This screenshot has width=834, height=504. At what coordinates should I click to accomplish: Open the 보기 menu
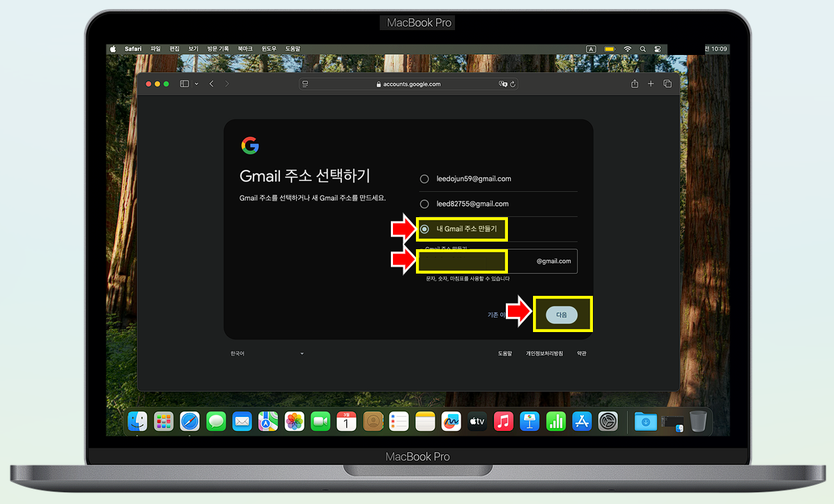193,49
